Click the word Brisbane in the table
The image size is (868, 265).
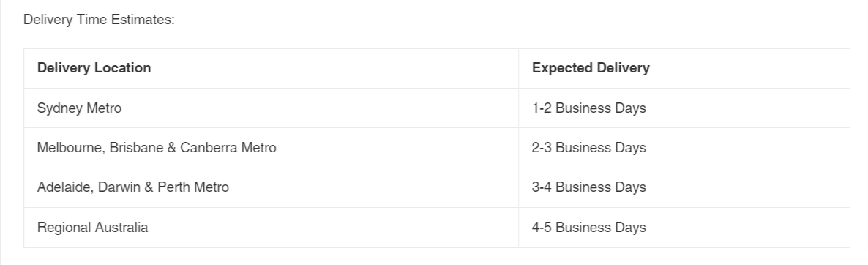coord(135,148)
